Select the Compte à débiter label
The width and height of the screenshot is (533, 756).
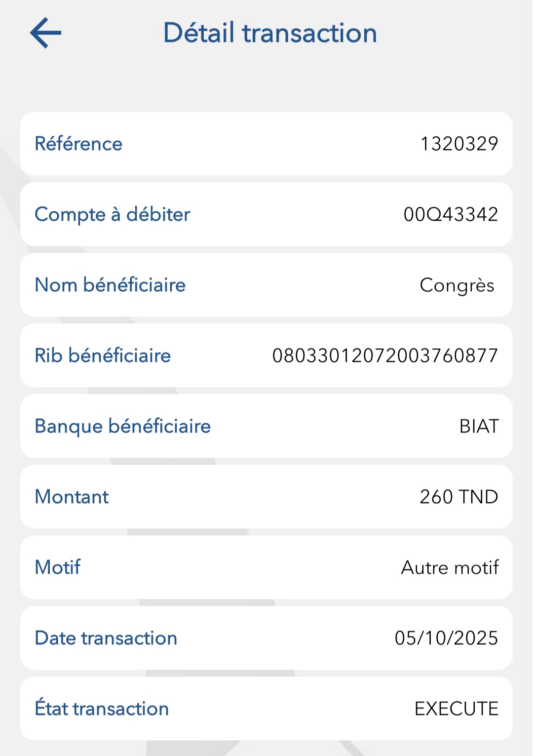pos(112,214)
